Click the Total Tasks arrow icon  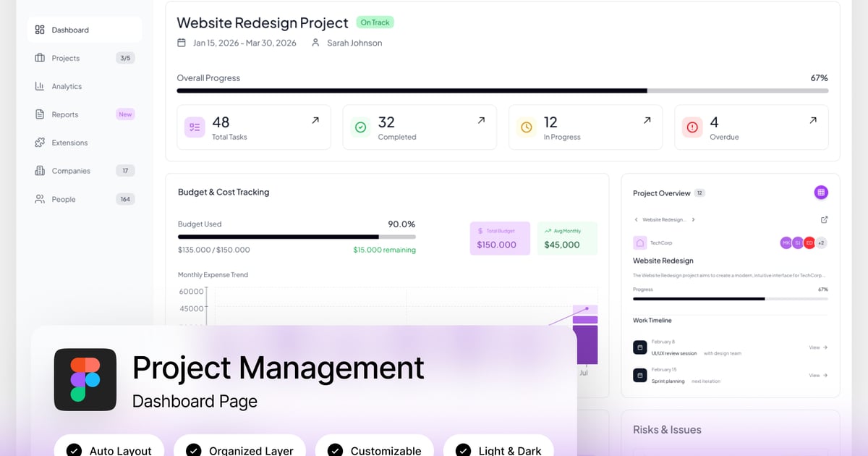pos(315,120)
